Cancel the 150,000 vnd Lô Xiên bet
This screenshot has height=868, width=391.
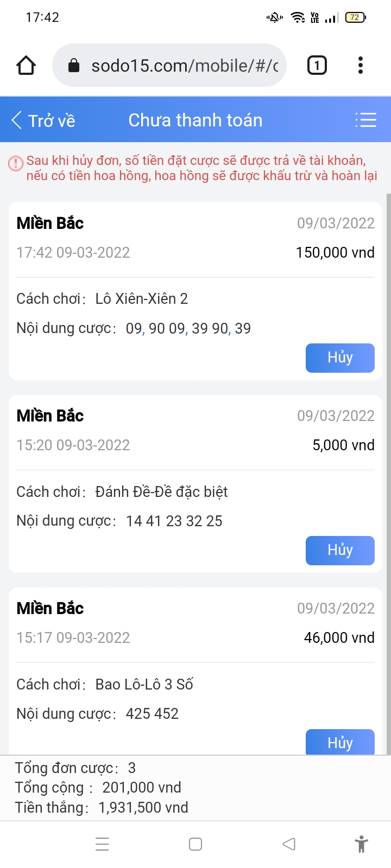[x=340, y=358]
